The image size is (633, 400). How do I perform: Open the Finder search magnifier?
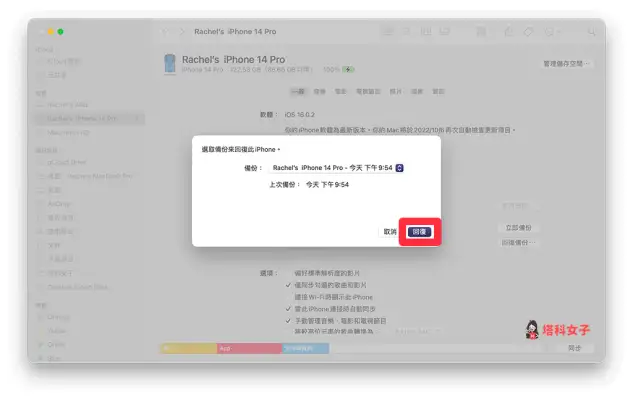pyautogui.click(x=591, y=31)
